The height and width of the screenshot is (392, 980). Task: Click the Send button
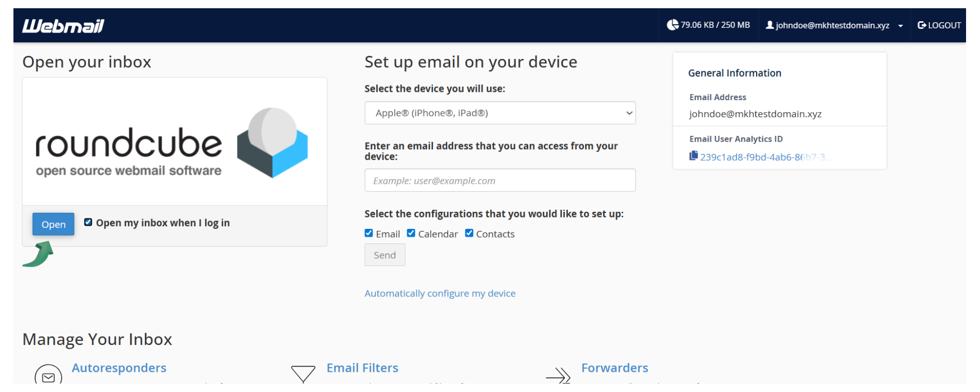385,255
